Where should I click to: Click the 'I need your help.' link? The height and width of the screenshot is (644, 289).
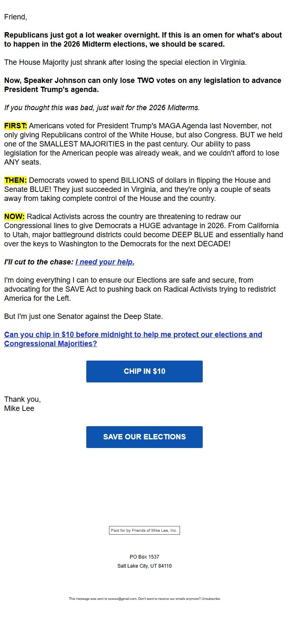[105, 262]
